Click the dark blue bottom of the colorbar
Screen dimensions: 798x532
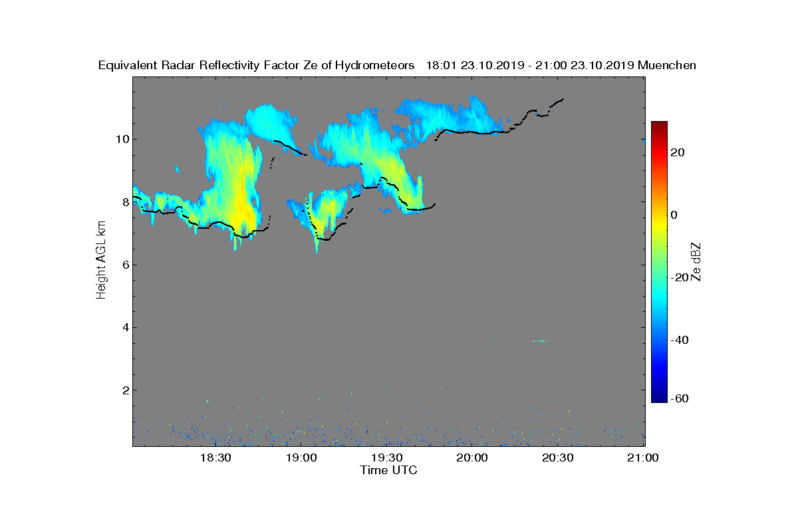[x=659, y=398]
